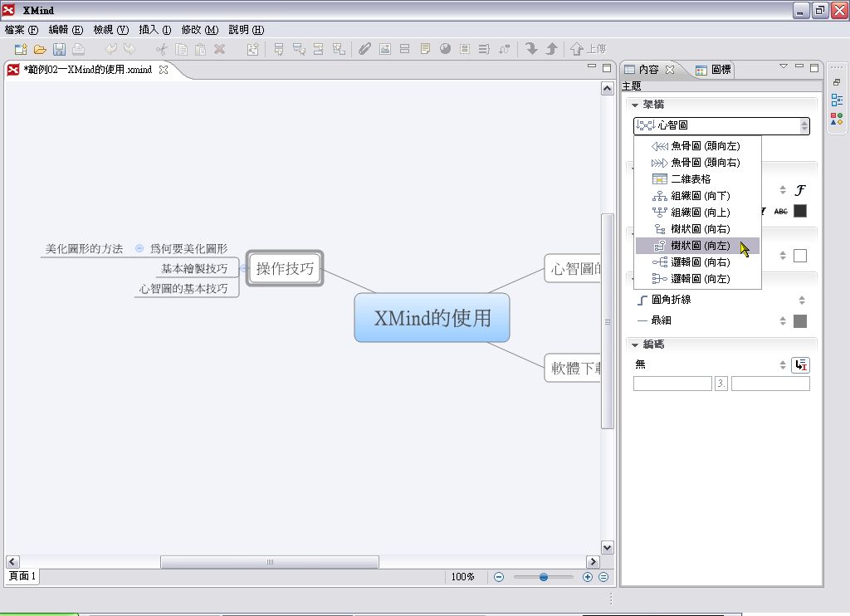Viewport: 850px width, 616px height.
Task: Copy selection using toolbar copy icon
Action: (181, 49)
